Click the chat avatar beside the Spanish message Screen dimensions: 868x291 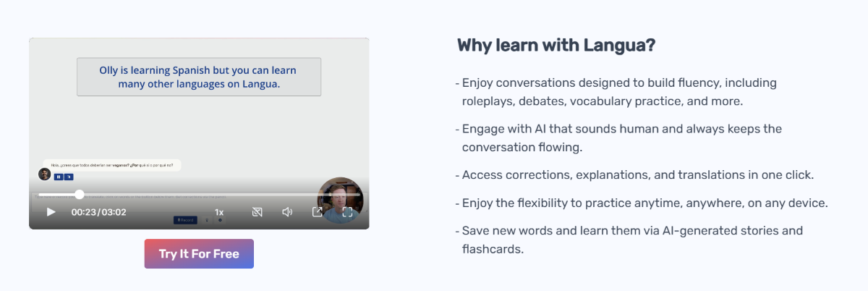pos(45,174)
